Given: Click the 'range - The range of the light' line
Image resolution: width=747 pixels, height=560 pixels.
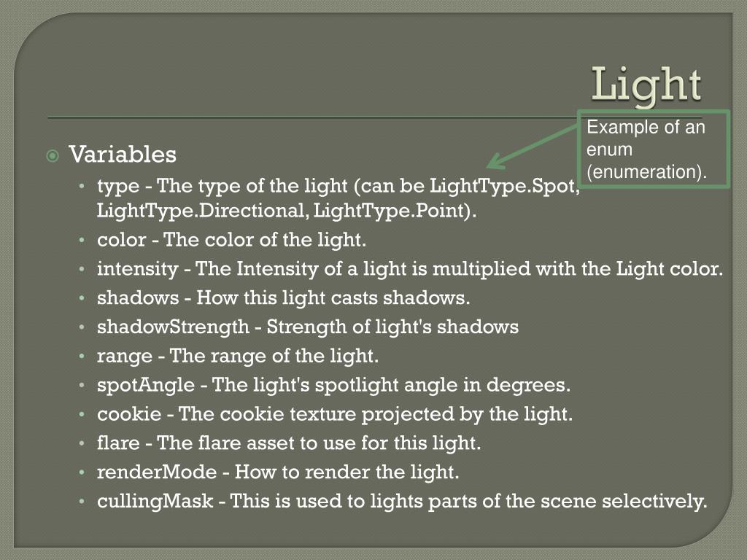Looking at the screenshot, I should tap(238, 356).
